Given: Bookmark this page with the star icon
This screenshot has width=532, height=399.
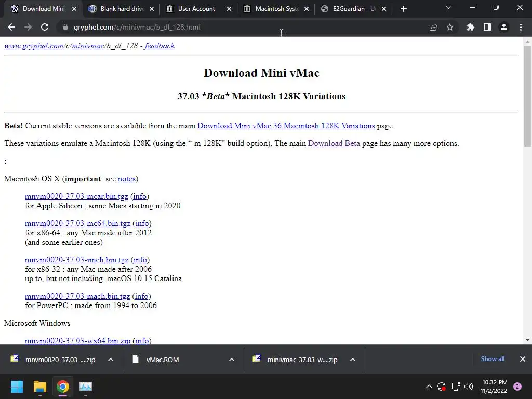Looking at the screenshot, I should point(450,27).
